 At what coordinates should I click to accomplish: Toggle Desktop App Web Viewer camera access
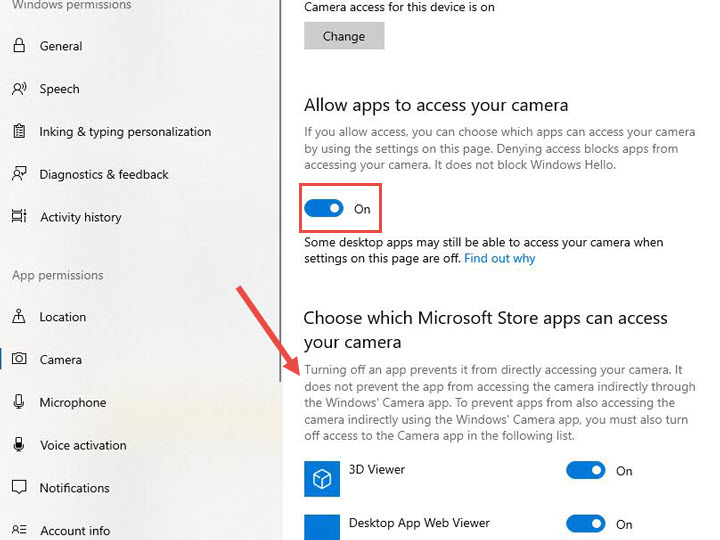tap(586, 523)
